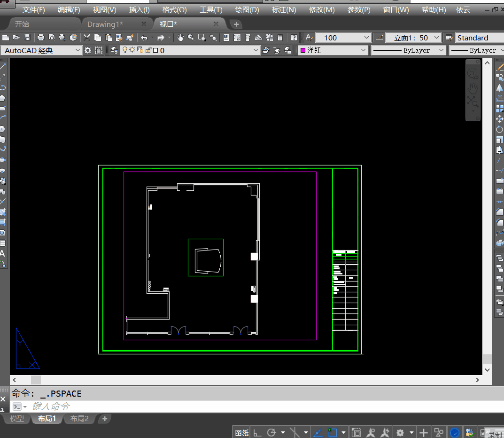Open the QuickCalc calculator
The width and height of the screenshot is (504, 438).
(280, 38)
